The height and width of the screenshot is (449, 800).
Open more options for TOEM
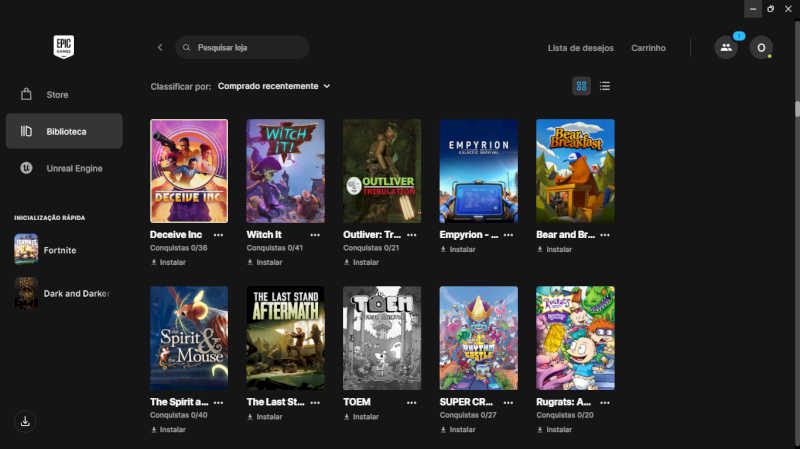(412, 402)
